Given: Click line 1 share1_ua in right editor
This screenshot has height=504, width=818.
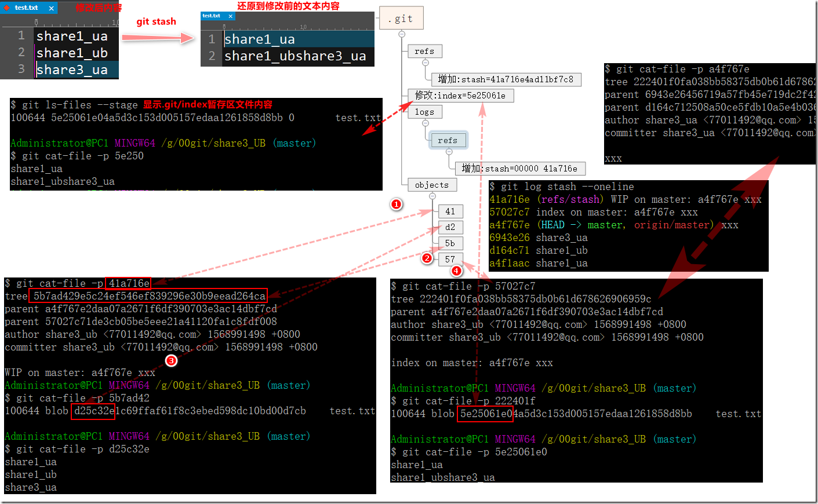Looking at the screenshot, I should coord(260,39).
